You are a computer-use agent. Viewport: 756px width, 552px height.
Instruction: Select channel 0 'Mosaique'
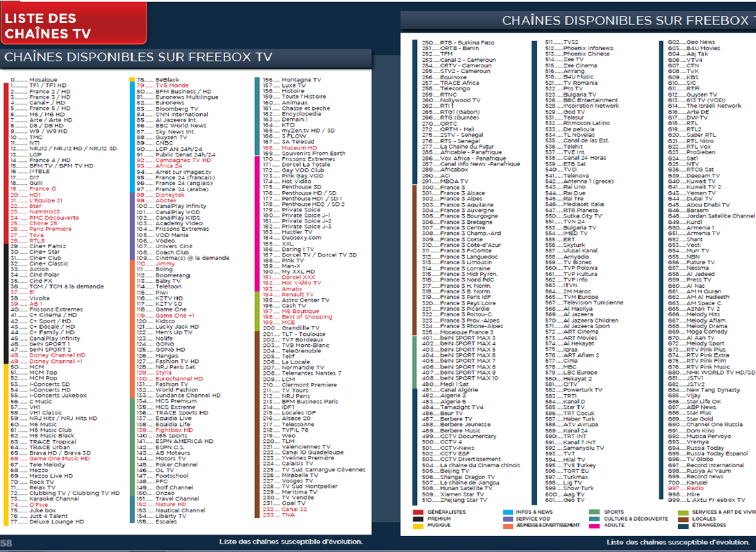point(34,80)
